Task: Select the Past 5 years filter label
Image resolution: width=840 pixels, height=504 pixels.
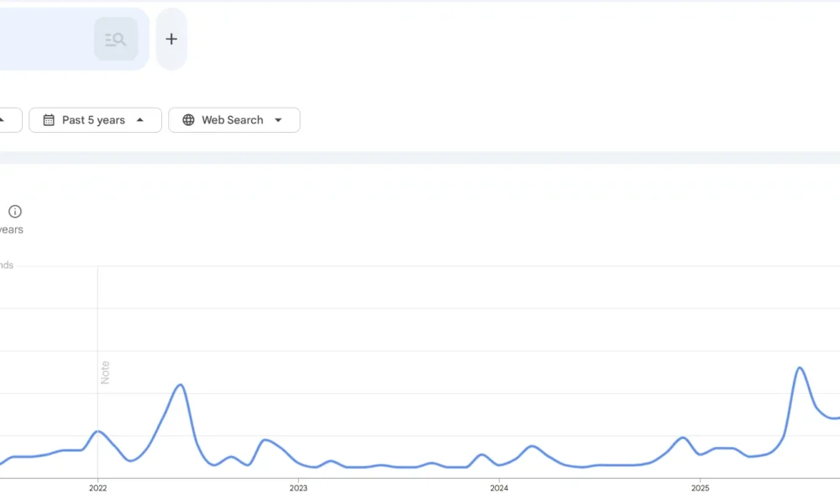Action: pos(92,120)
